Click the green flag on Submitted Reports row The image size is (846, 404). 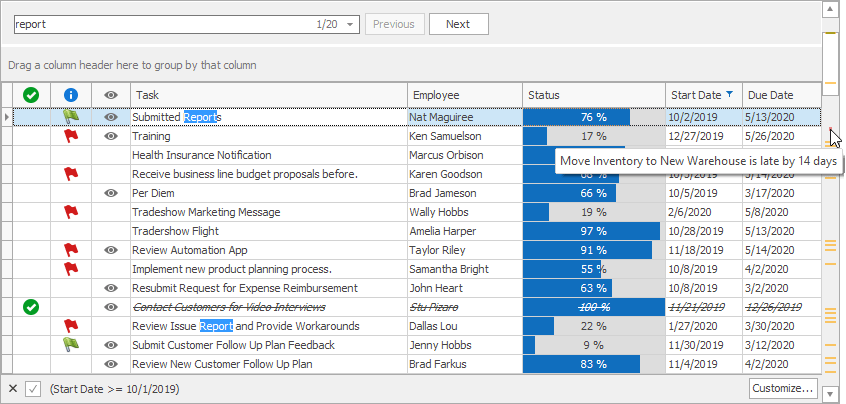tap(70, 117)
